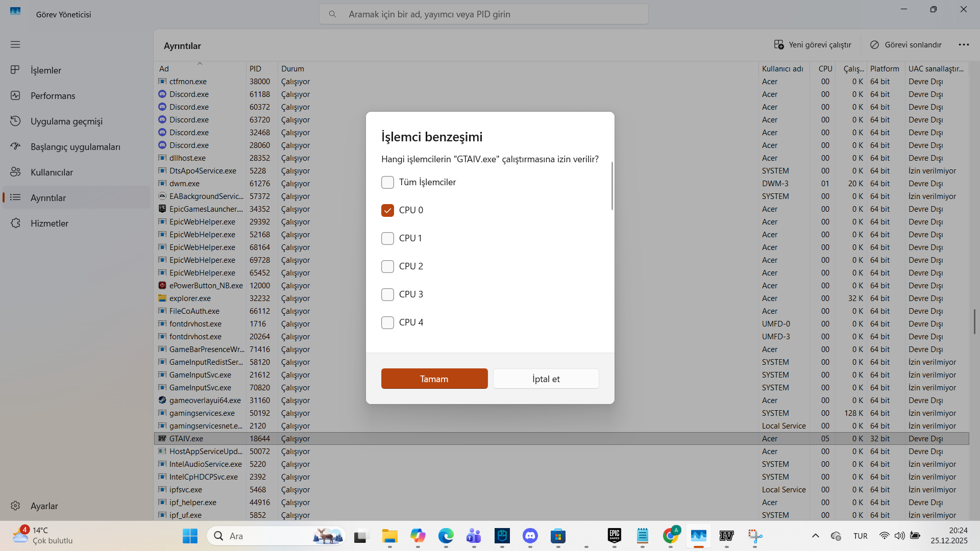
Task: Enable the CPU 1 checkbox
Action: [x=387, y=238]
